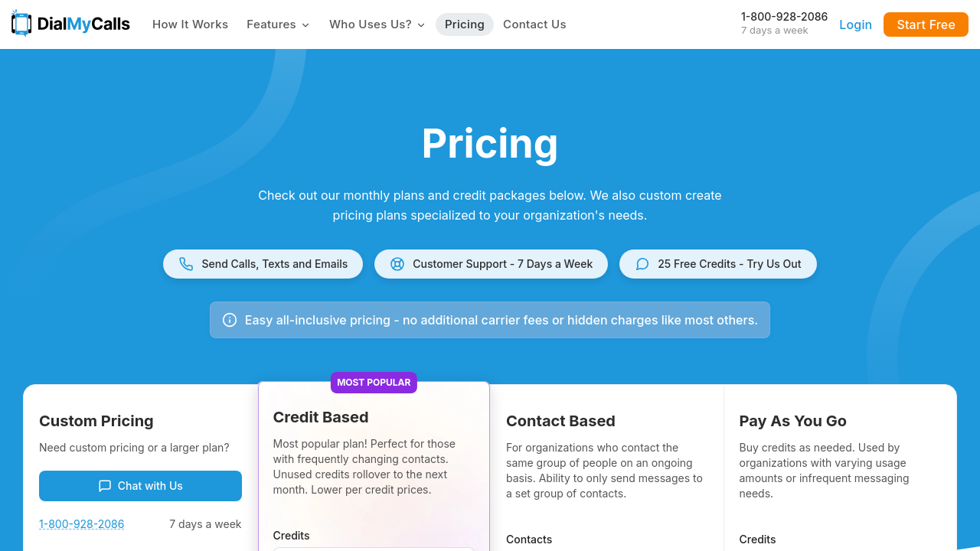Select the Credit Based plan heading
This screenshot has width=980, height=551.
(x=321, y=417)
